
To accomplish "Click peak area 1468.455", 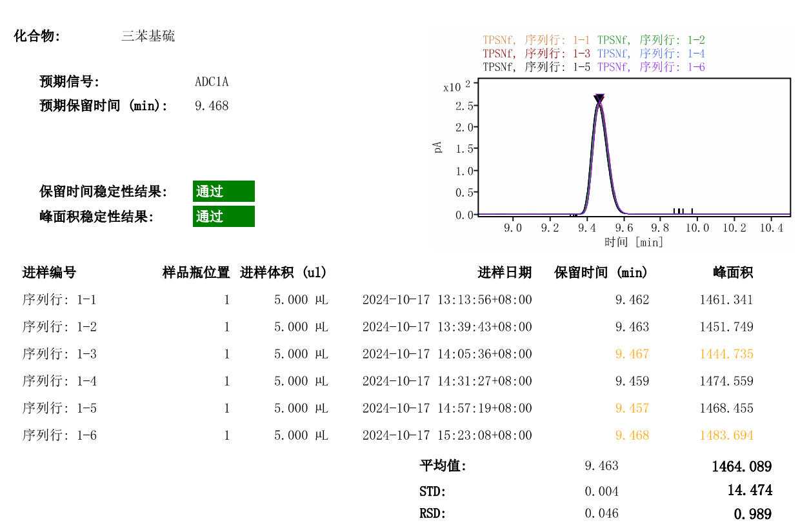I will click(x=726, y=408).
